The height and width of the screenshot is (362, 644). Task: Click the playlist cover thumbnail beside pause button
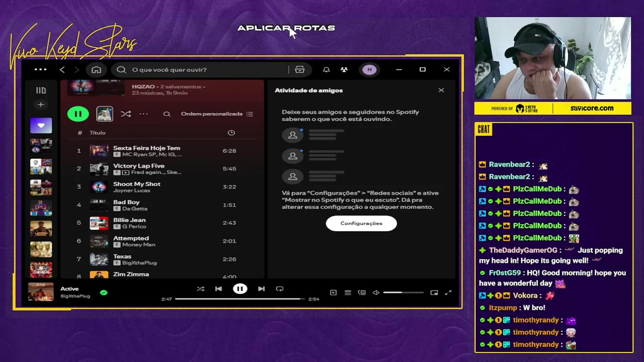[105, 114]
